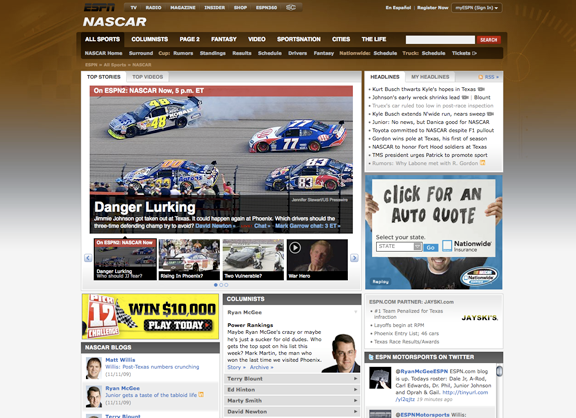
Task: Click RyanMcGeeESPN tweet avatar
Action: tap(380, 378)
